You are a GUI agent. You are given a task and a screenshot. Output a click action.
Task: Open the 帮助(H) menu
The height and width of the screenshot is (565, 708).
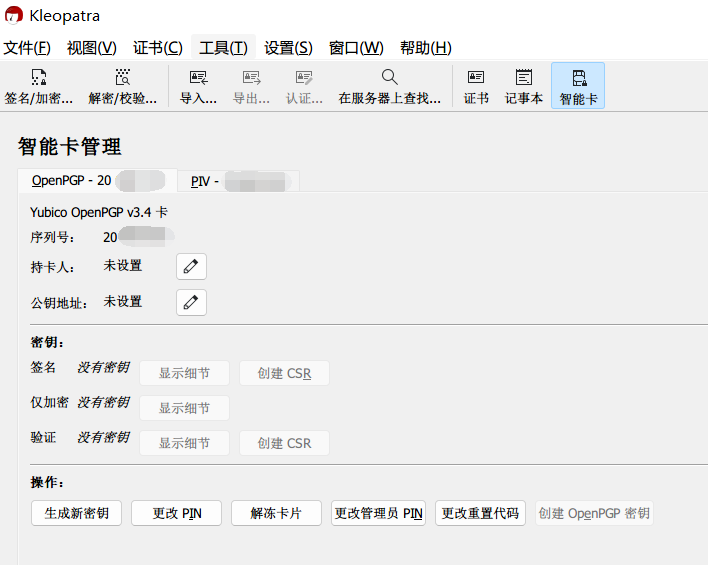(426, 47)
